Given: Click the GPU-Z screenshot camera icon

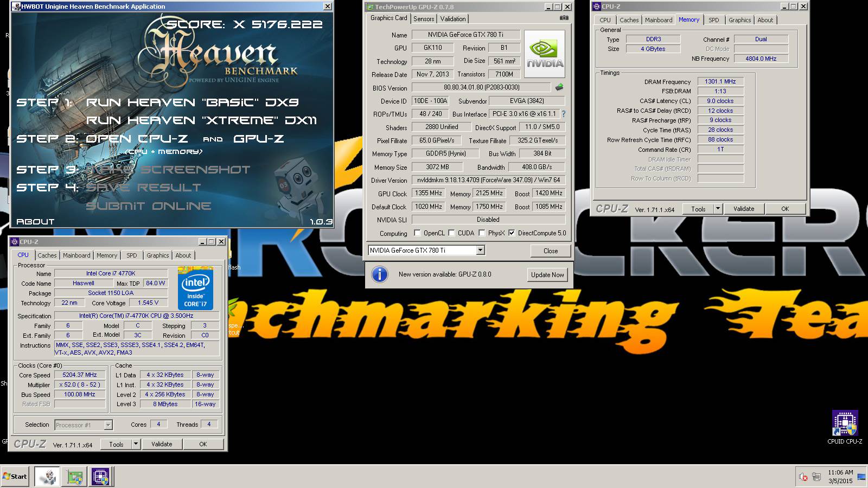Looking at the screenshot, I should 564,18.
